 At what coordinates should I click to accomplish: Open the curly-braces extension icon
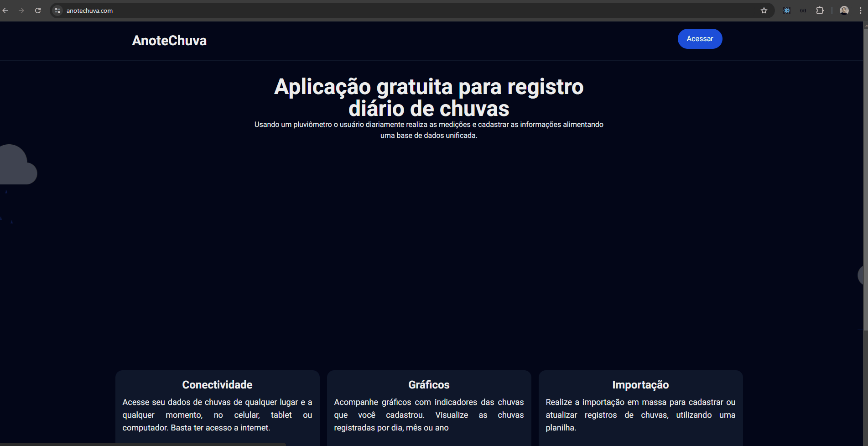click(x=803, y=10)
